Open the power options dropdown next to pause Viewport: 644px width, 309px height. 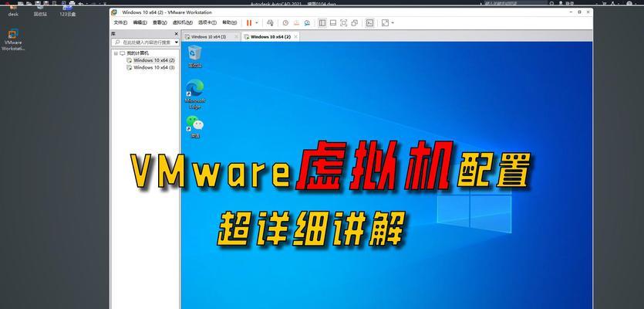pyautogui.click(x=257, y=23)
